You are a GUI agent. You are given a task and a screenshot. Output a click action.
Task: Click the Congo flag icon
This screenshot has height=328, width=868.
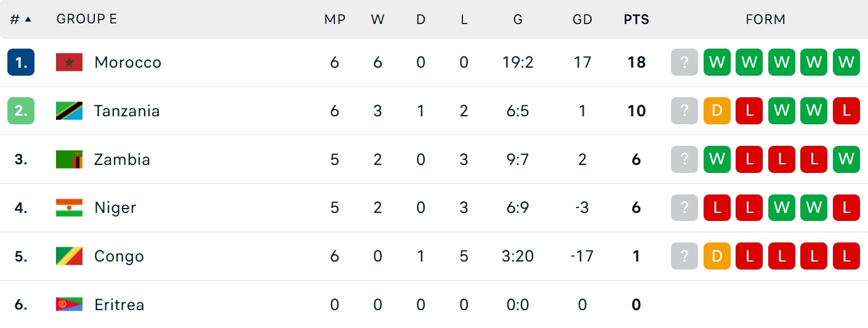coord(69,257)
